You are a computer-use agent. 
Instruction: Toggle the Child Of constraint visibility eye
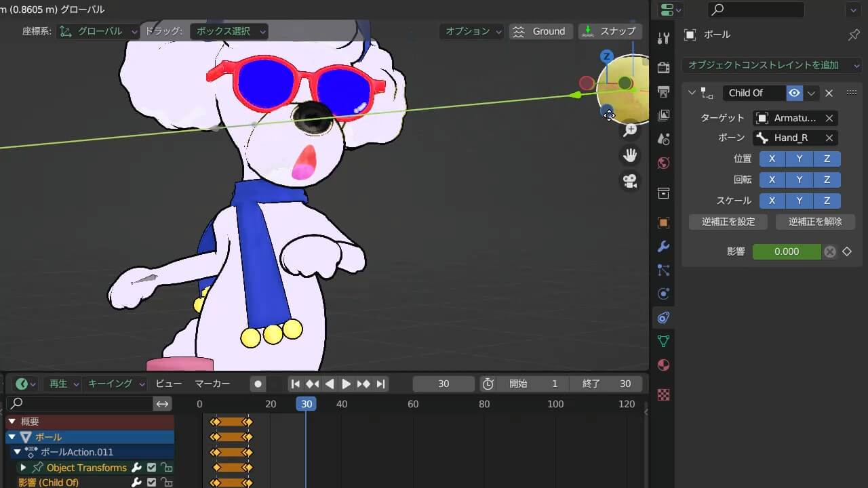point(793,93)
